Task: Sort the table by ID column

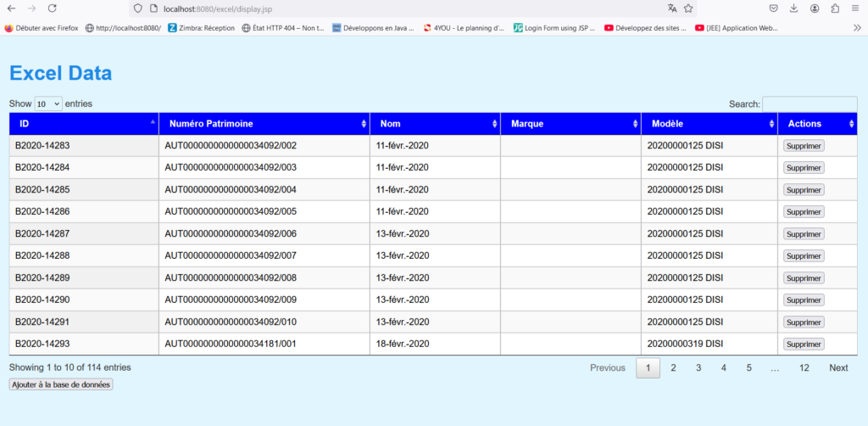Action: click(x=84, y=124)
